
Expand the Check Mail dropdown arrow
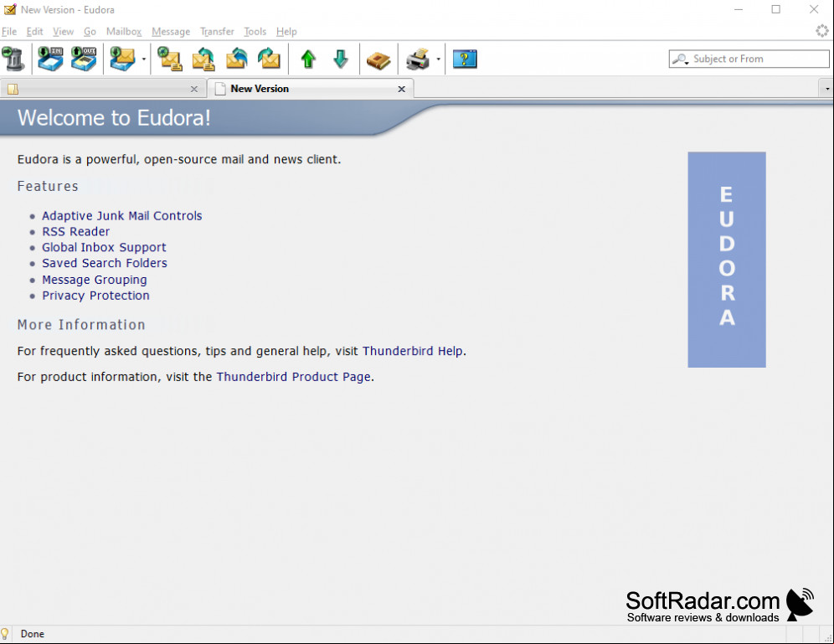point(144,59)
